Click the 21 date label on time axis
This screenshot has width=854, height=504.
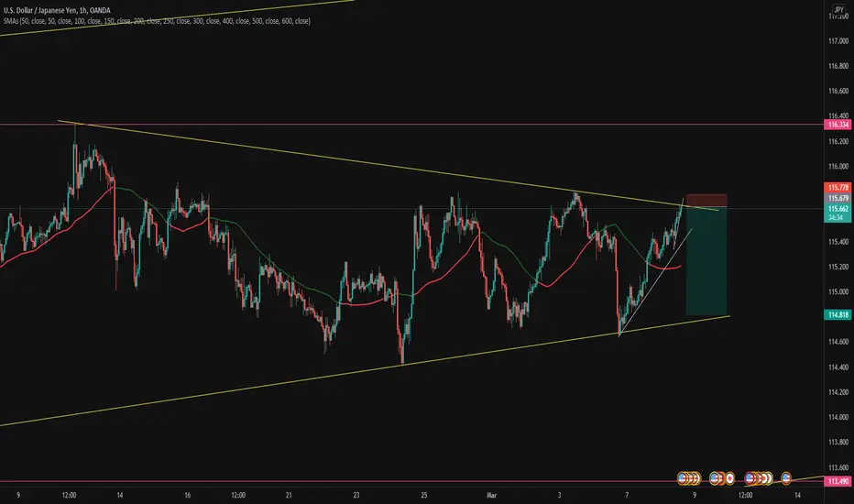(x=289, y=495)
